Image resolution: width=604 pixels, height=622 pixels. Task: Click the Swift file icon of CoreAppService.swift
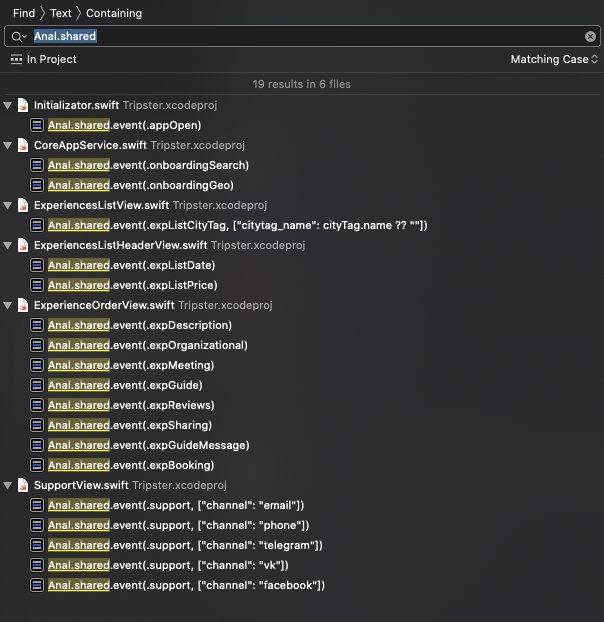[x=23, y=145]
